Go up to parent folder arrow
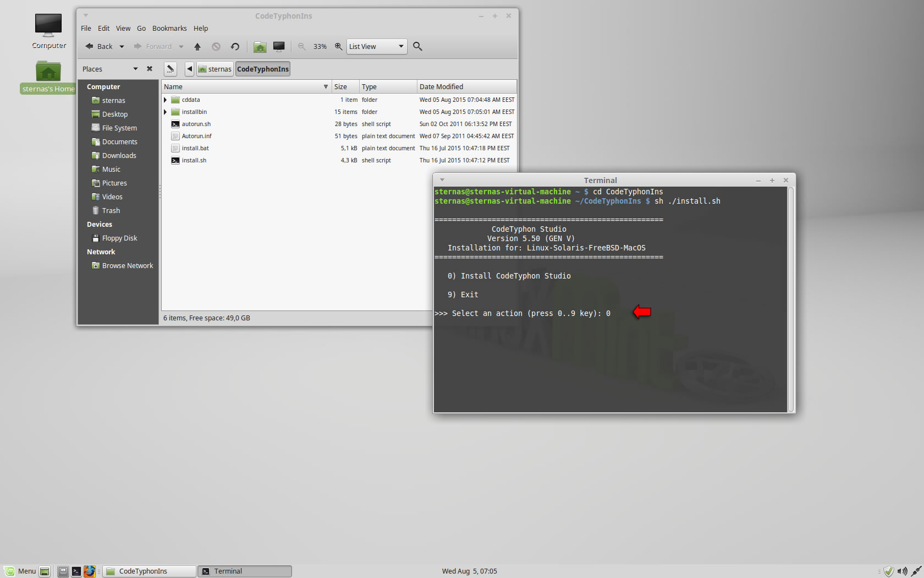This screenshot has width=924, height=578. [x=197, y=47]
